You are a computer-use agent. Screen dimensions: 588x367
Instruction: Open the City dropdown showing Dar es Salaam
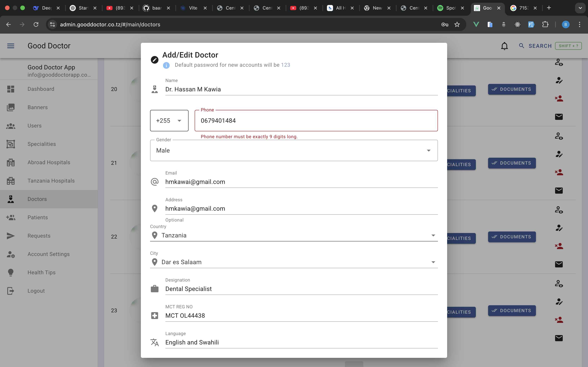pos(294,262)
